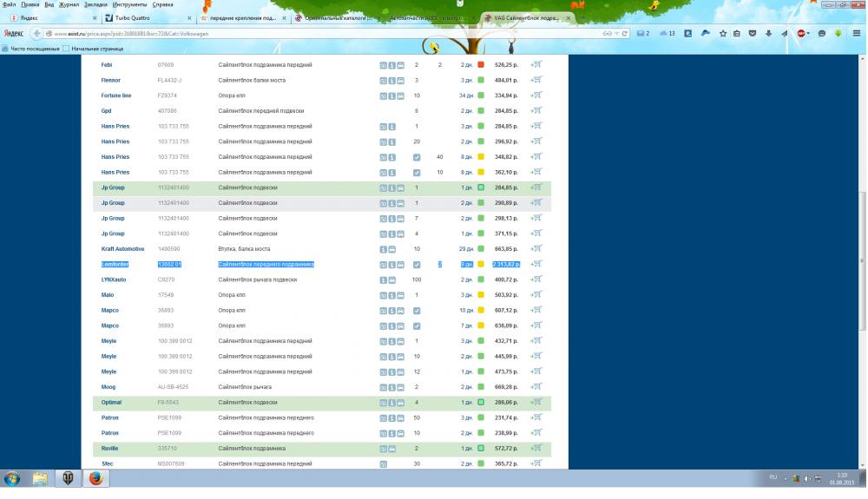The width and height of the screenshot is (868, 499).
Task: Click check mark in Lemforder row
Action: 417,265
